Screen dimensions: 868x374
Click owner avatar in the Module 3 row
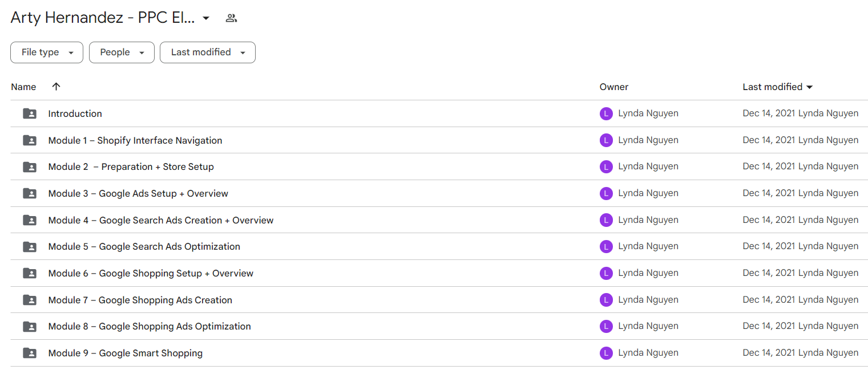point(606,193)
